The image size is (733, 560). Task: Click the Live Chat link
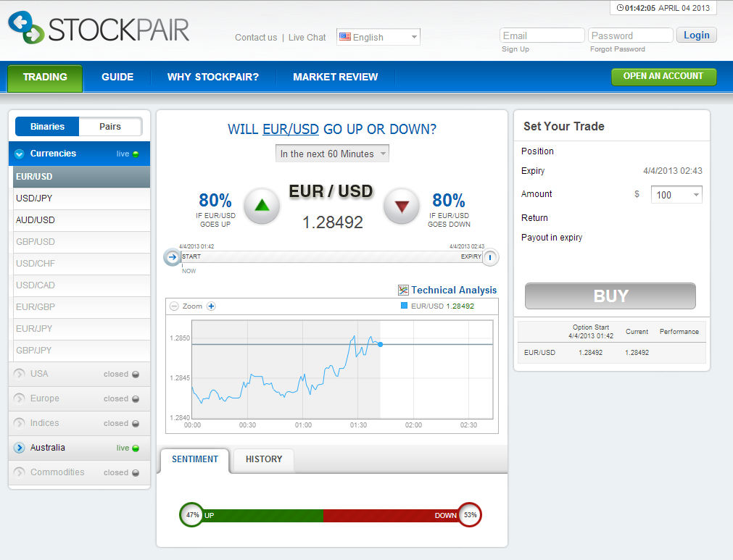click(x=307, y=38)
